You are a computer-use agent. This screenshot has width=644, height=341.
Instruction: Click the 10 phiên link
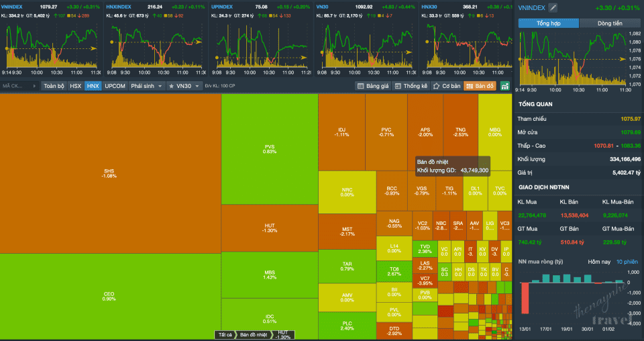(x=628, y=260)
